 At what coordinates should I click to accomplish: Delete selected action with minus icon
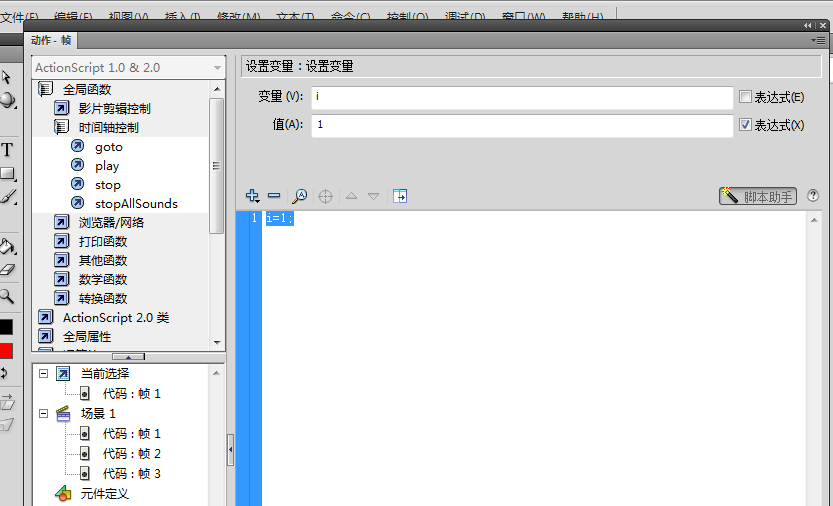274,196
